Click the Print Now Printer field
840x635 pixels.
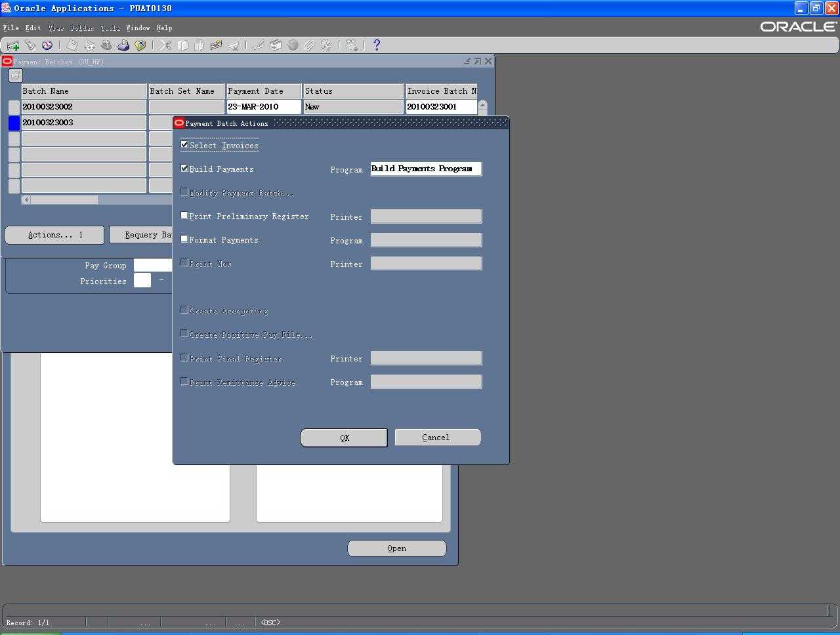(426, 263)
